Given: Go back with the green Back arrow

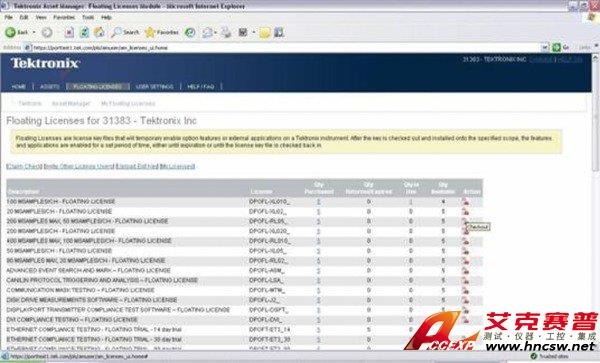Looking at the screenshot, I should [17, 33].
